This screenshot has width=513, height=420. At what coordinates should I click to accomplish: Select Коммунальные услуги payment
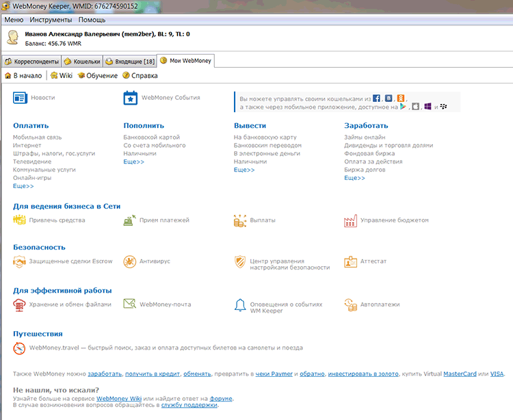(x=44, y=170)
